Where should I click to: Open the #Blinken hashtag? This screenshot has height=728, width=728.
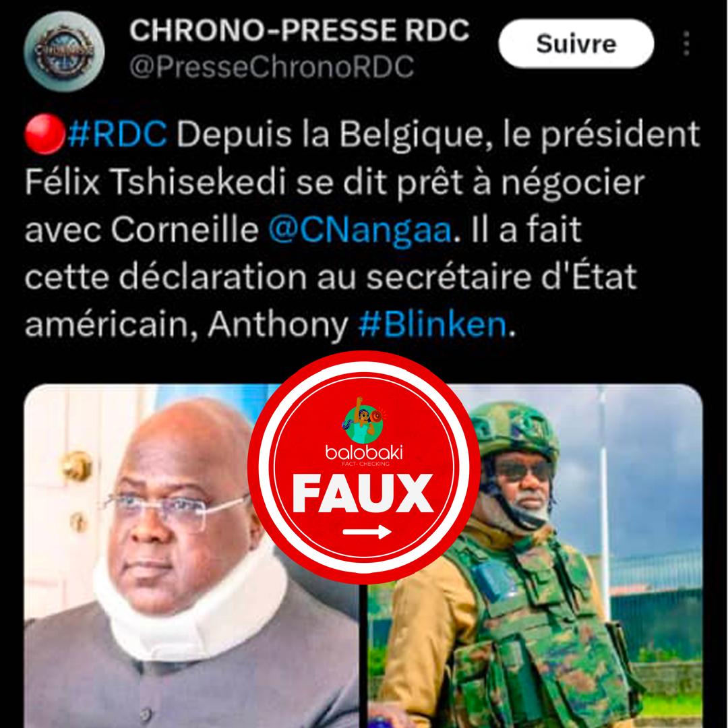pos(432,324)
